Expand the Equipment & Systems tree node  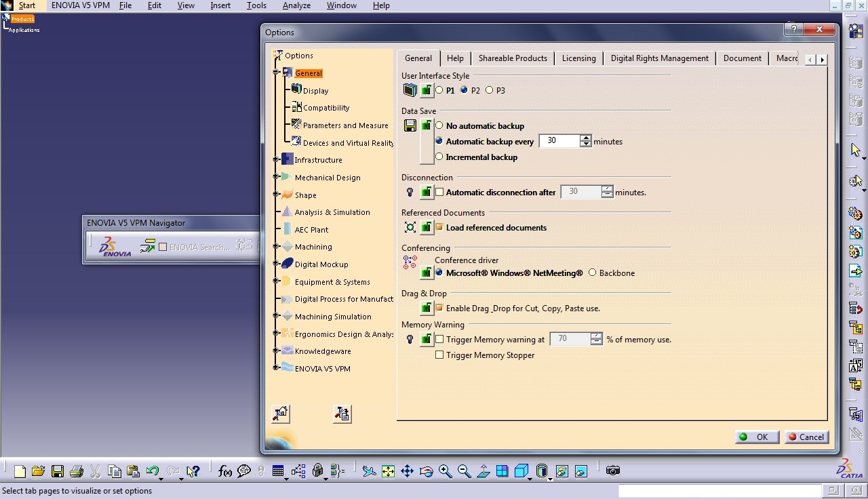pyautogui.click(x=276, y=282)
